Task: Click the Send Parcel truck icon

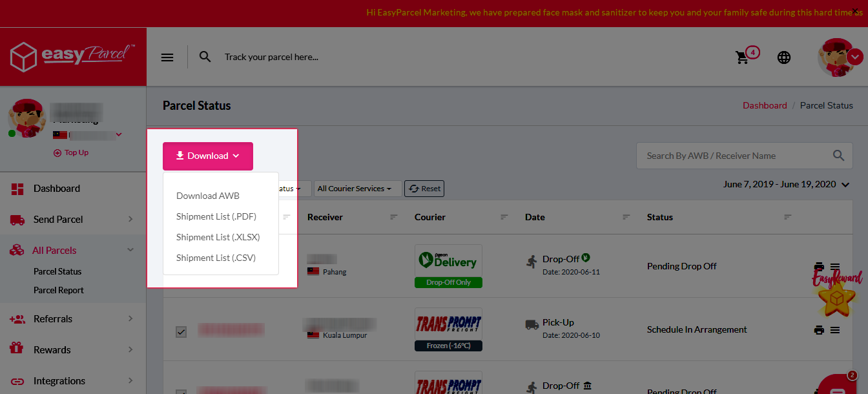Action: pyautogui.click(x=17, y=220)
